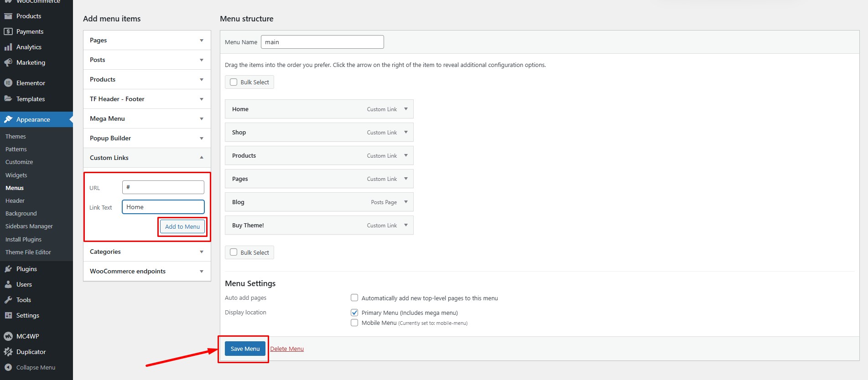The height and width of the screenshot is (380, 868).
Task: Expand the TF Header - Footer section
Action: click(202, 99)
